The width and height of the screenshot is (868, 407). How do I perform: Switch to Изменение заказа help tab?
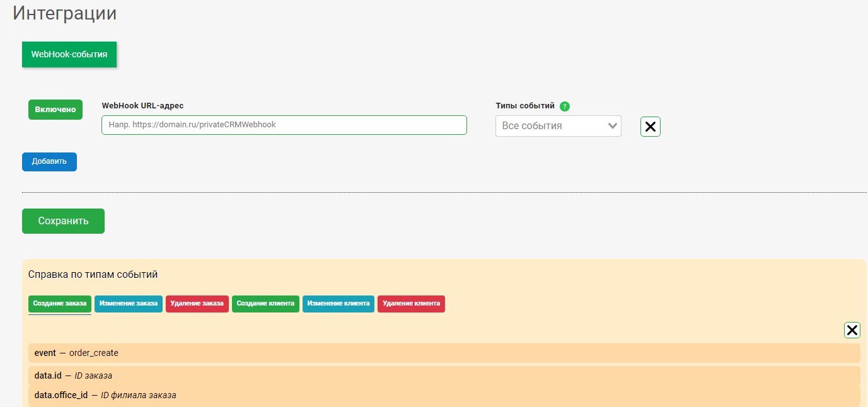click(x=129, y=304)
